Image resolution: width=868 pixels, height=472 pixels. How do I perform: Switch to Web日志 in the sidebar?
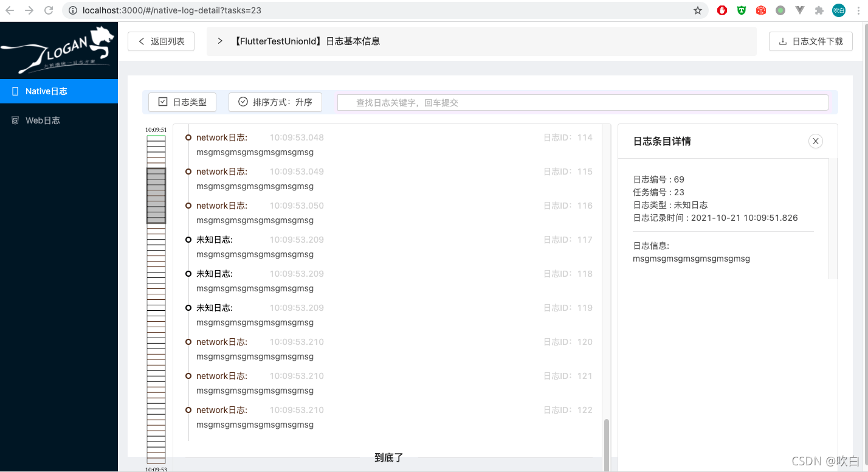click(x=43, y=120)
